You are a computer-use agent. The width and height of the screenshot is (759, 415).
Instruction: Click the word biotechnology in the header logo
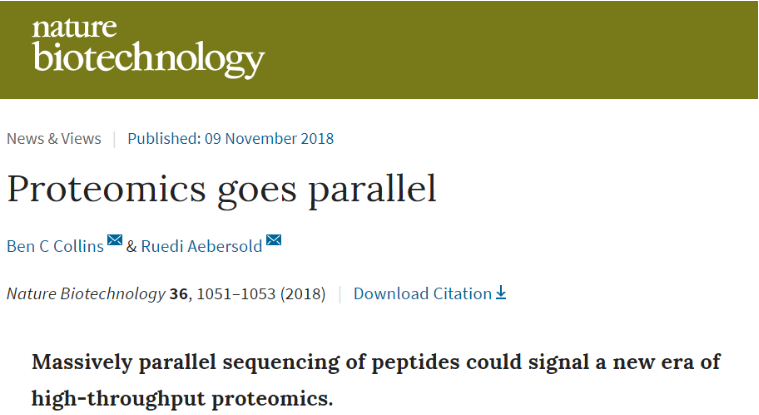[x=148, y=62]
